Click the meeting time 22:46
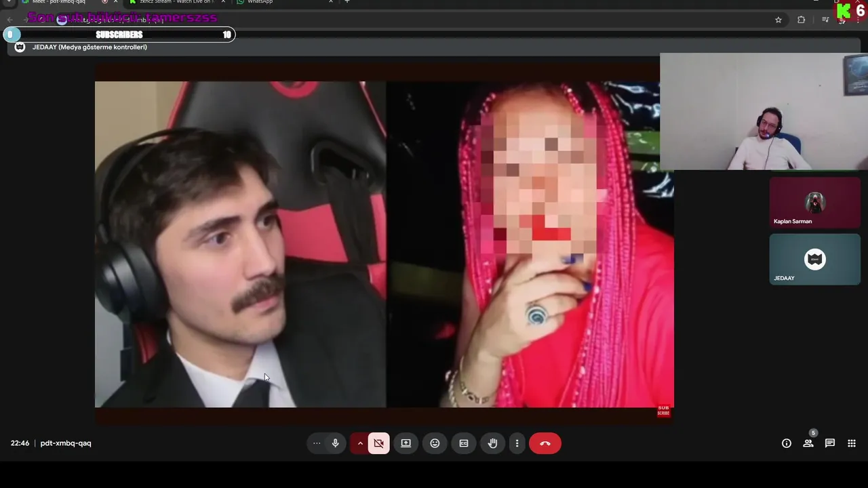868x488 pixels. 20,443
